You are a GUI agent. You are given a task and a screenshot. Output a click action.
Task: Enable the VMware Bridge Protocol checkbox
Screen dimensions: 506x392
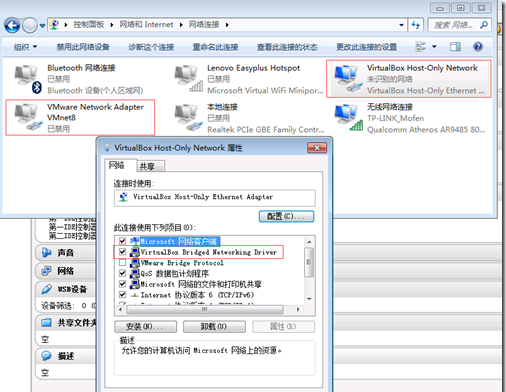[122, 263]
